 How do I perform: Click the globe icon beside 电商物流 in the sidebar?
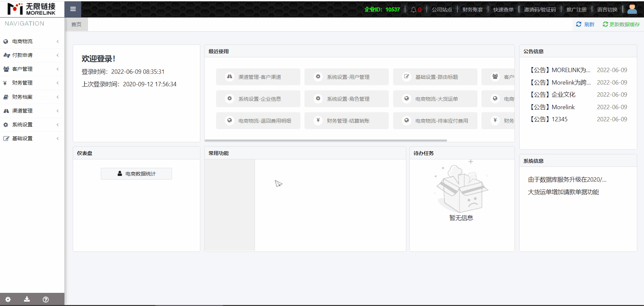(x=6, y=41)
